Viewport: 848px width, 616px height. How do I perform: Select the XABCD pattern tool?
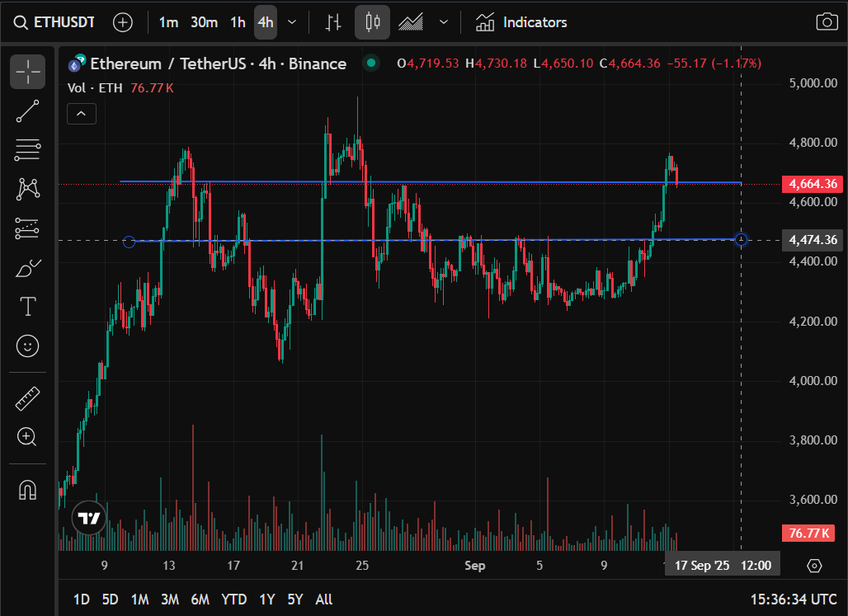pos(27,190)
